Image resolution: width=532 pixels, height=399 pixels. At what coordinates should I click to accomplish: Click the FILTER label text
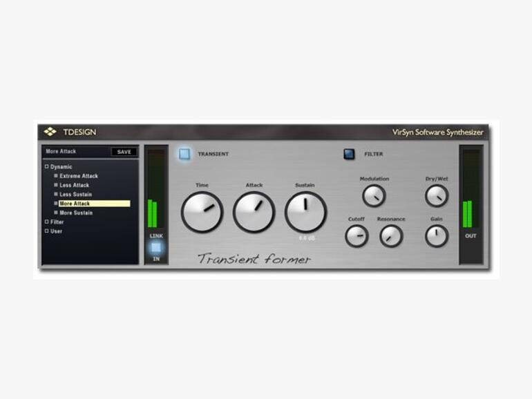(374, 154)
